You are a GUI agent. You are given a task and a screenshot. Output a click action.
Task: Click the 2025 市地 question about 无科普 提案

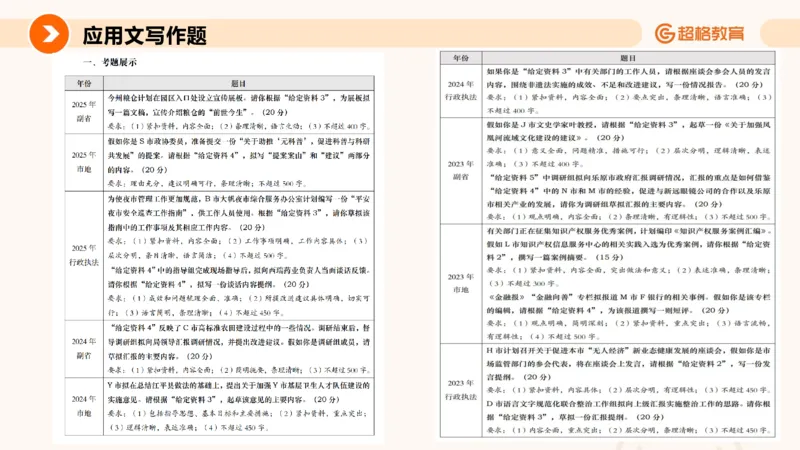pyautogui.click(x=239, y=162)
